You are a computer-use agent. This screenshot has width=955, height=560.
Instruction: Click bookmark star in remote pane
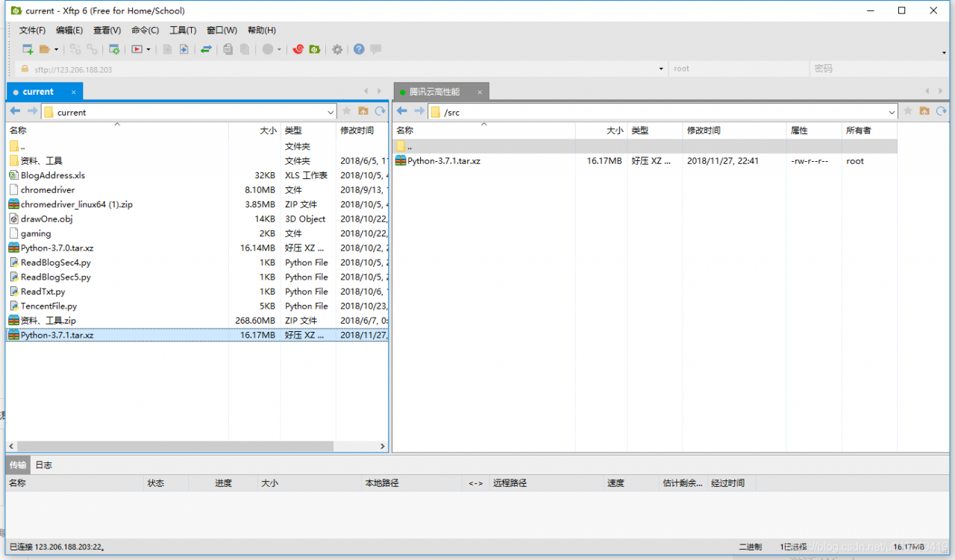point(908,111)
